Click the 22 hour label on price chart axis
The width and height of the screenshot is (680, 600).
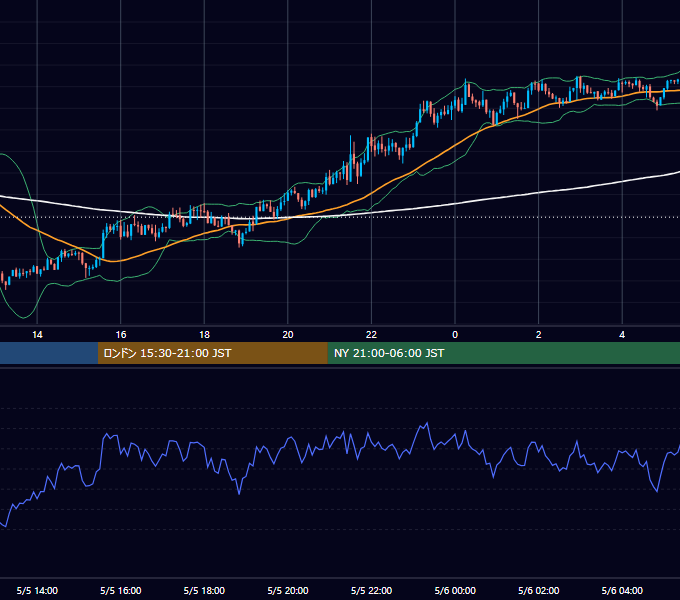[x=371, y=335]
